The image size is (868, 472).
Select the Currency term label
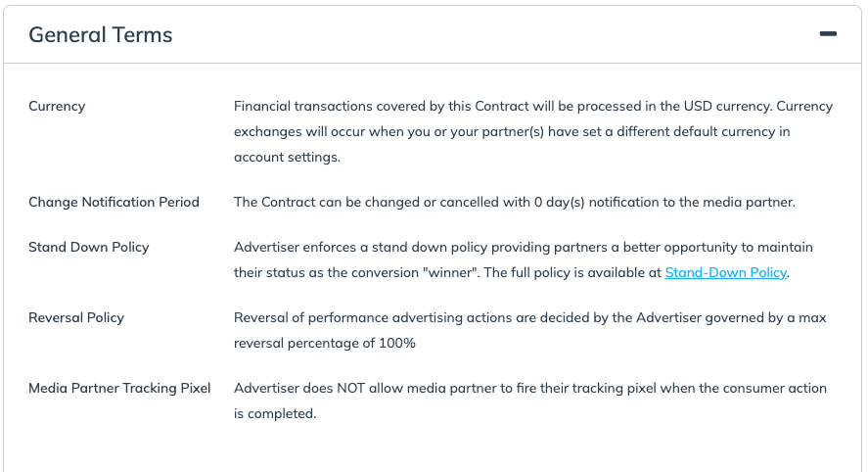[57, 106]
